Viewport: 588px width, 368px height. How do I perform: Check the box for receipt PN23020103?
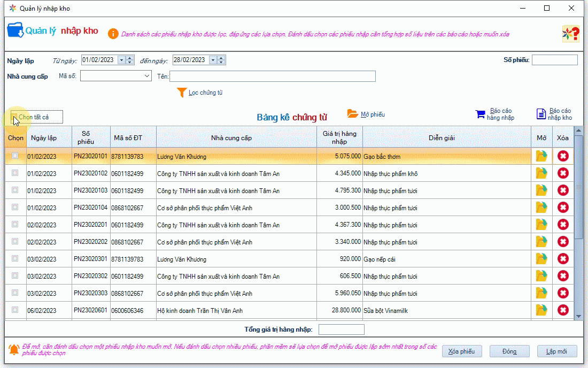click(x=15, y=190)
